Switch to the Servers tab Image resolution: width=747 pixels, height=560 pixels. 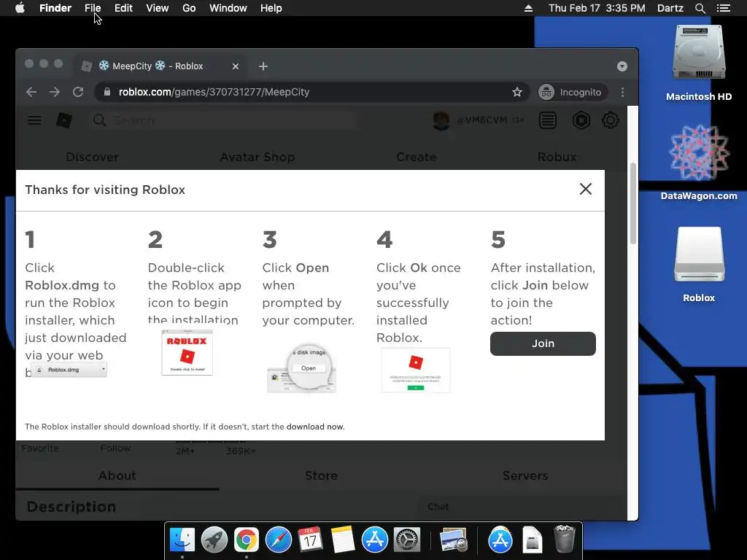click(525, 475)
